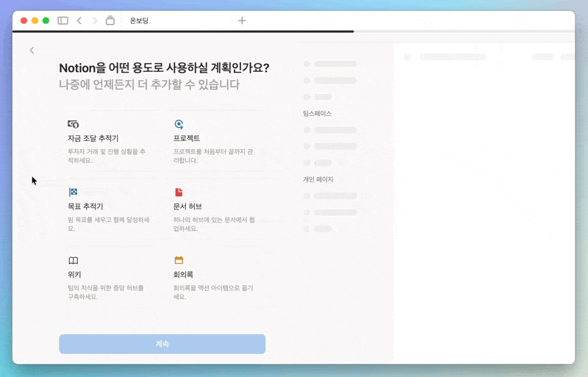Click description text under 회의록

pos(213,292)
